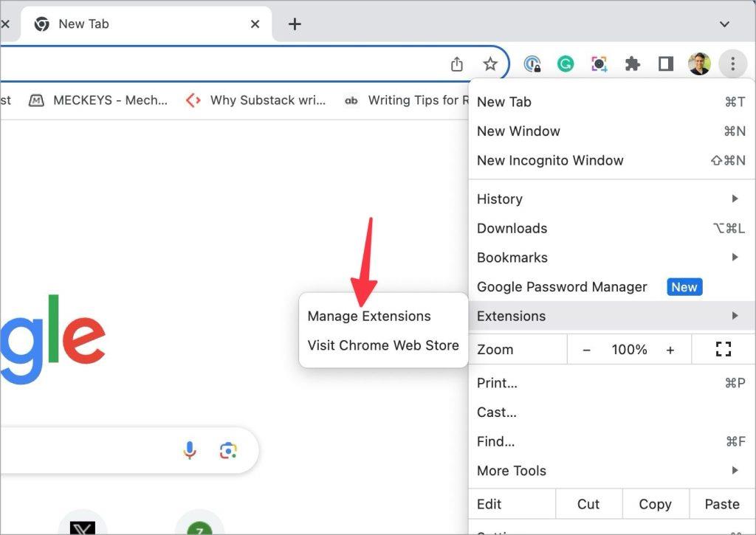Open the Why Substack bookmark

pyautogui.click(x=255, y=100)
